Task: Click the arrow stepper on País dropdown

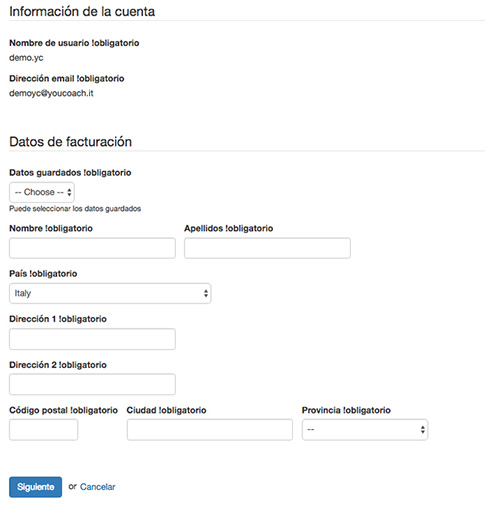Action: 206,293
